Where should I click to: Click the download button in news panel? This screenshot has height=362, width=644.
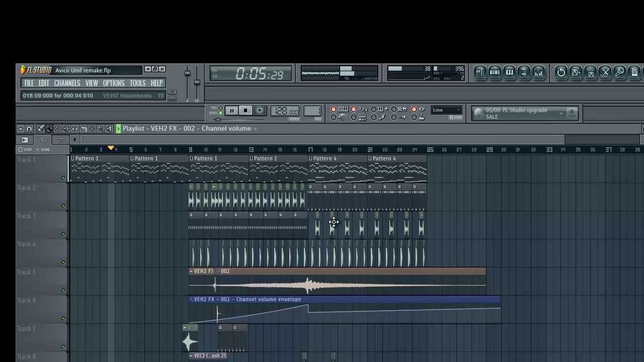click(572, 113)
